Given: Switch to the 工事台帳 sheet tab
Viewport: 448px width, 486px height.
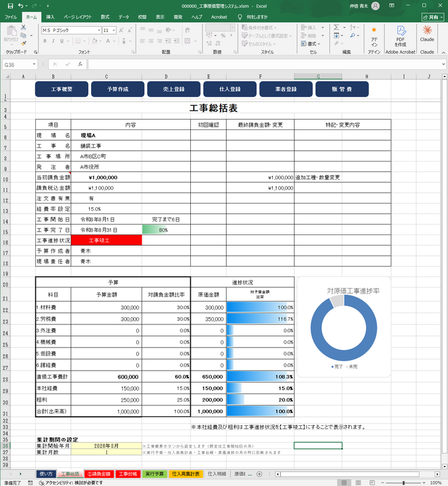Looking at the screenshot, I should click(x=128, y=474).
